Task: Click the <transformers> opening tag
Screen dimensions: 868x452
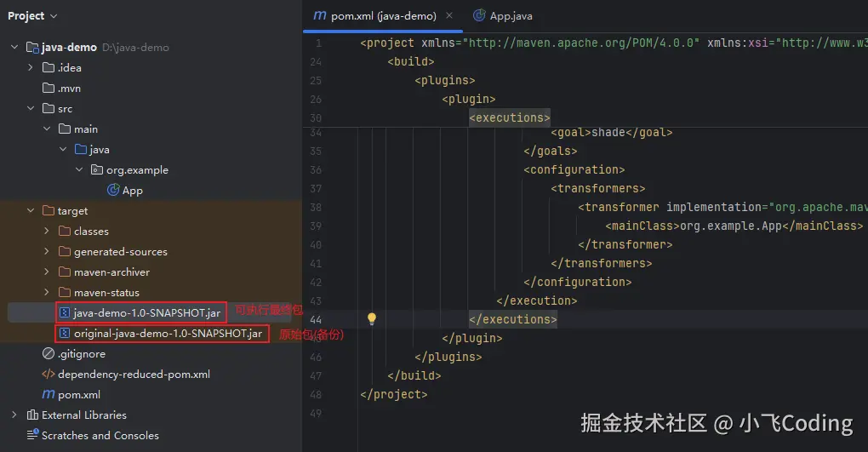Action: point(598,188)
